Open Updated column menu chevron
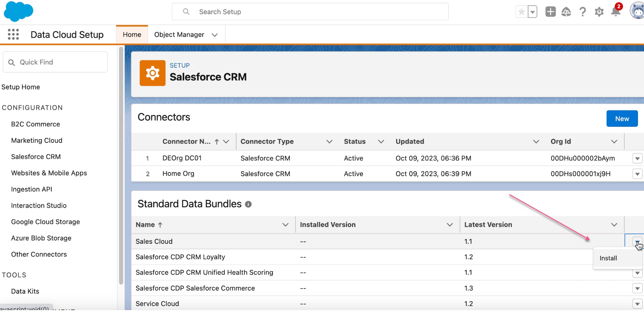Image resolution: width=644 pixels, height=315 pixels. click(536, 141)
